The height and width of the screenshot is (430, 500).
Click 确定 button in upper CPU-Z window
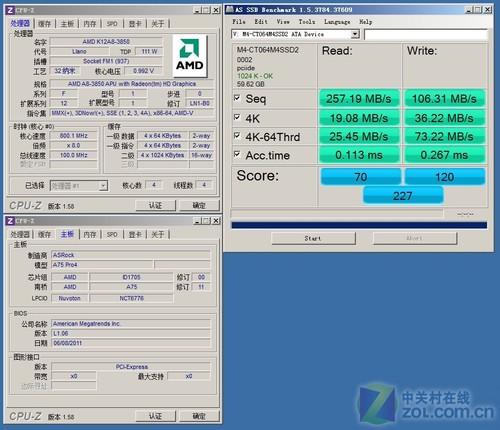point(199,205)
